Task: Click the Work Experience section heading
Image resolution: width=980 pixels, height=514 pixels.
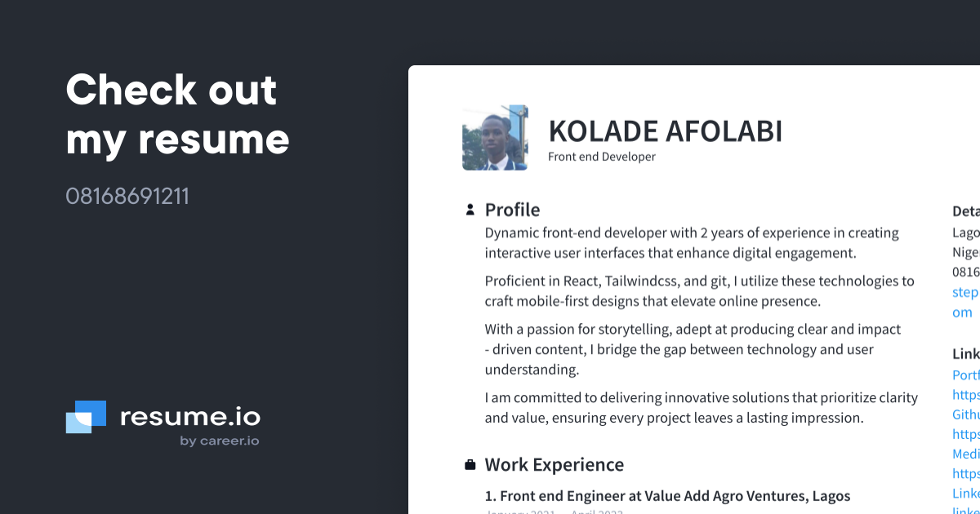Action: click(555, 465)
